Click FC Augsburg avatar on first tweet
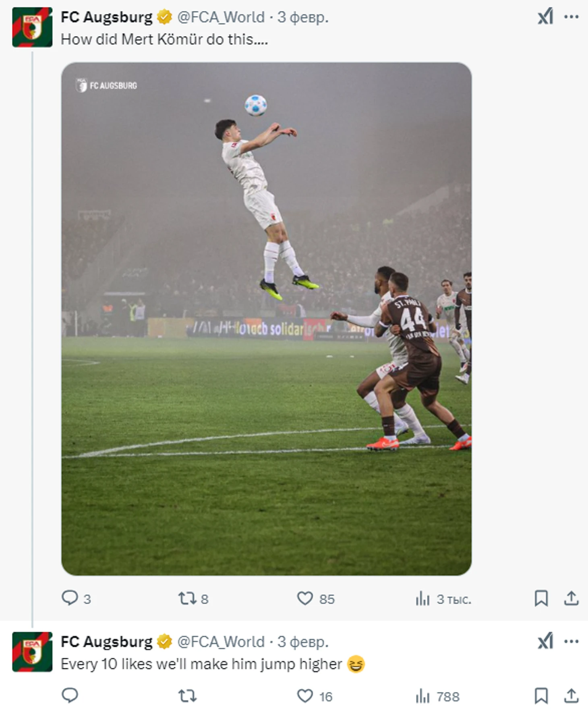The width and height of the screenshot is (588, 711). coord(32,27)
